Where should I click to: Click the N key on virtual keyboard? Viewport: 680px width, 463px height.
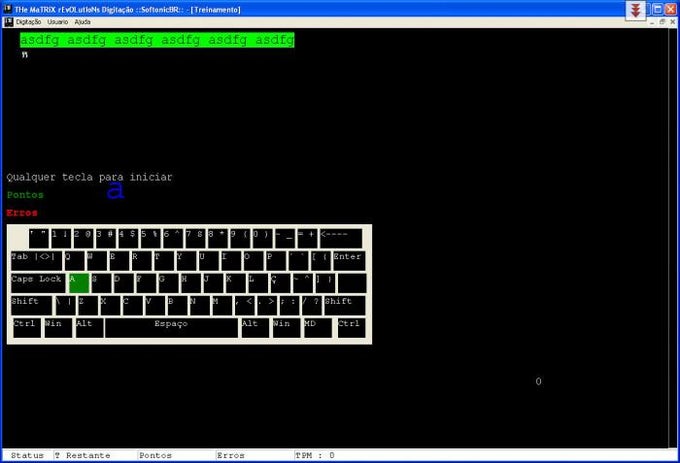[200, 306]
